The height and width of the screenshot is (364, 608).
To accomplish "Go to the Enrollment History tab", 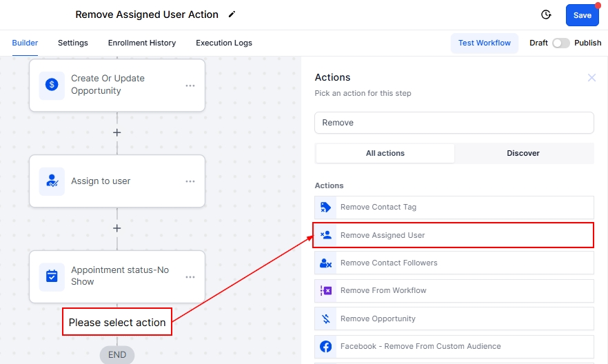I will [x=142, y=43].
